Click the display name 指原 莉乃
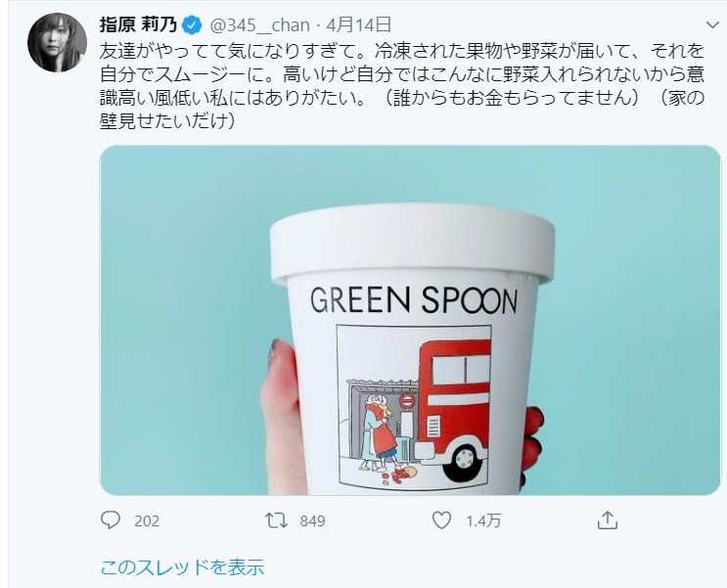Screen dimensions: 727x588 click(138, 25)
